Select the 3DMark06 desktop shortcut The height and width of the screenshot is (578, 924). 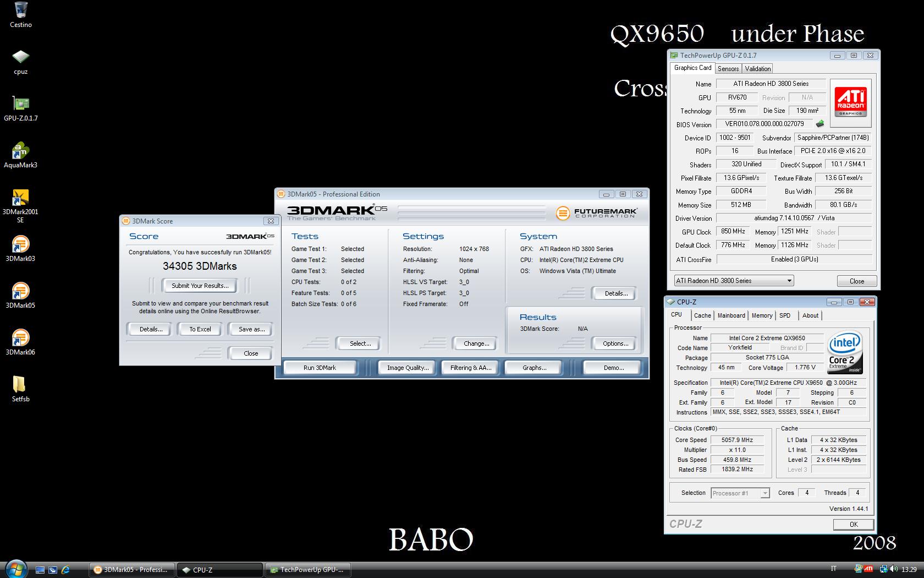[20, 342]
